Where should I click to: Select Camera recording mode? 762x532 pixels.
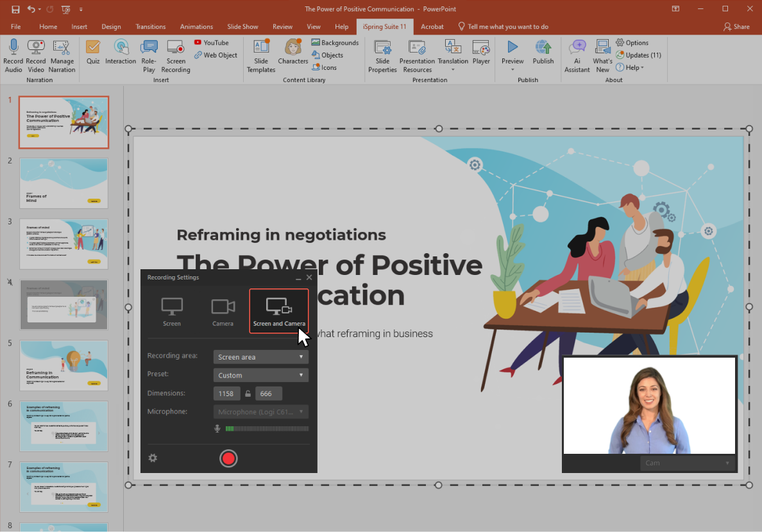click(x=223, y=312)
